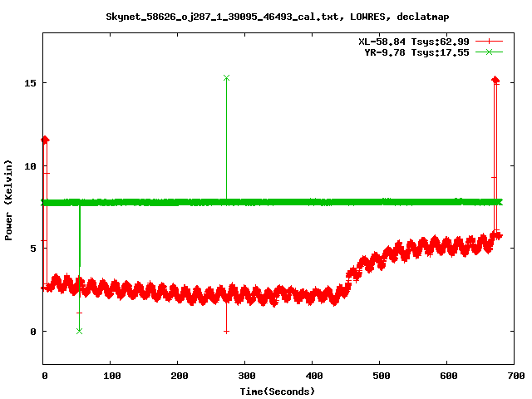The height and width of the screenshot is (399, 532).
Task: Click the red spike peak at plot start
Action: (45, 140)
